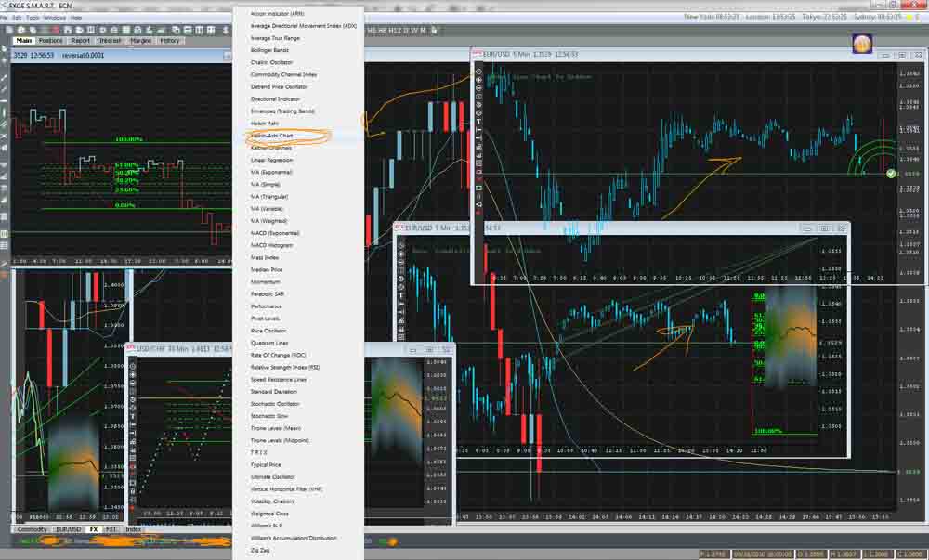
Task: Open the Window menu in menu bar
Action: (54, 17)
